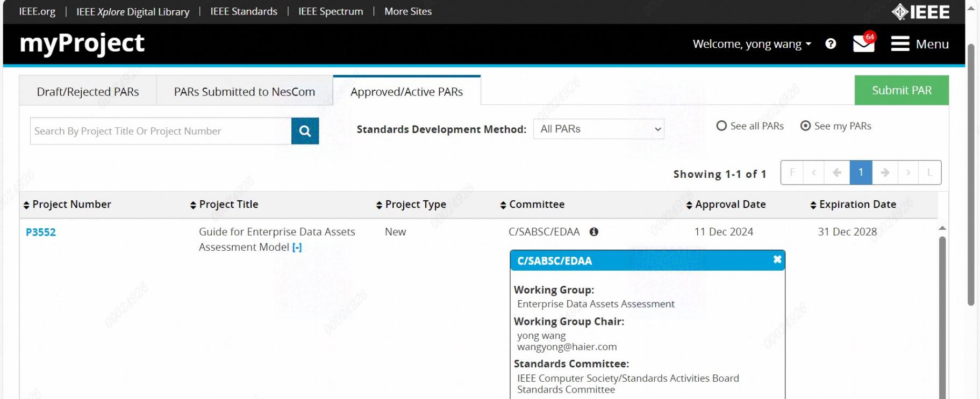This screenshot has height=399, width=980.
Task: Open the P3552 project link
Action: [x=41, y=232]
